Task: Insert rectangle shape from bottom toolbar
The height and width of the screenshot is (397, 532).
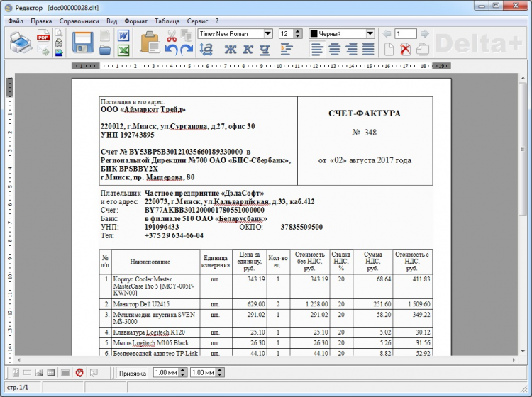Action: pos(27,373)
